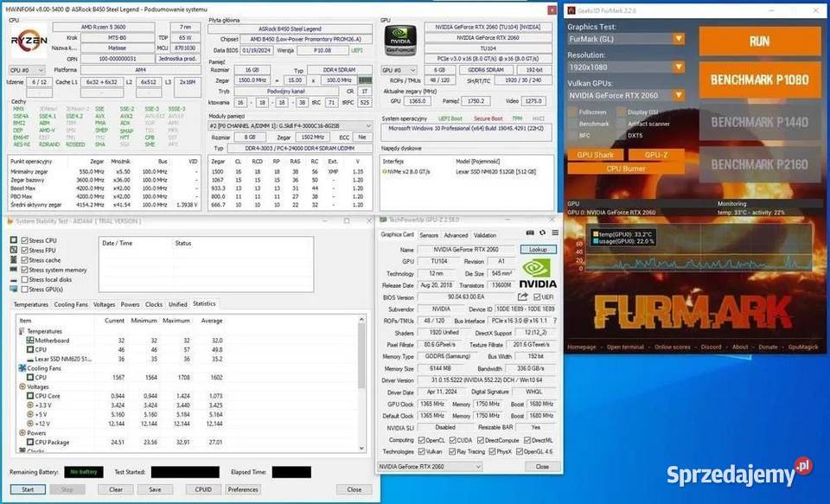Click the Preferences button in AIDA64
This screenshot has height=504, width=830.
pyautogui.click(x=243, y=489)
